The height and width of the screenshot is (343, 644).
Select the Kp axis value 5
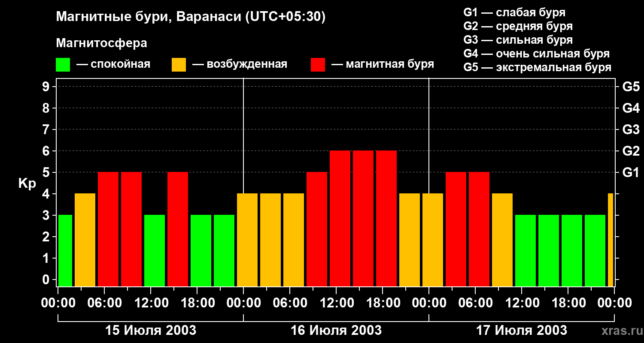[47, 172]
